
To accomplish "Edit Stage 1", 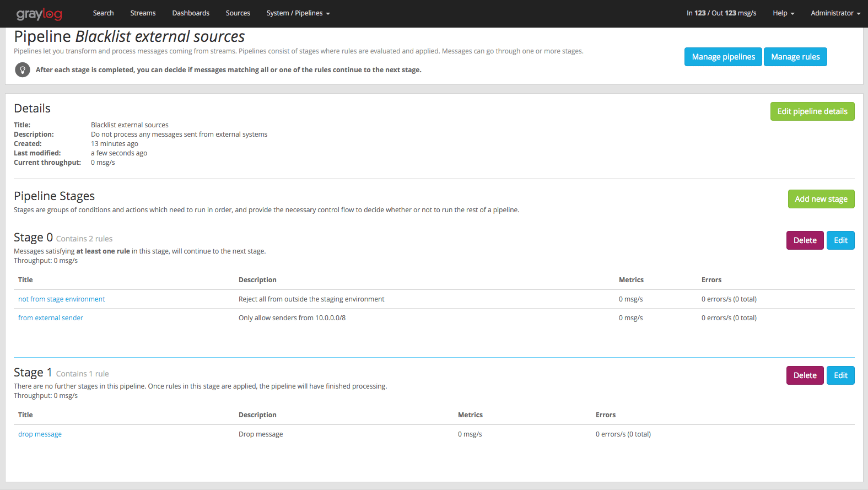I will pyautogui.click(x=840, y=375).
